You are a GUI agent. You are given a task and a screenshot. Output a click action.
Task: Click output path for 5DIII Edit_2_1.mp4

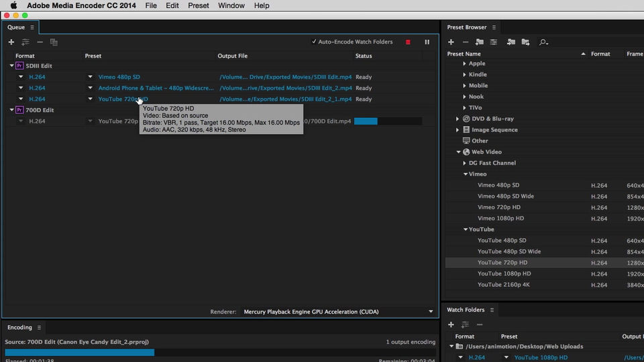click(286, 99)
